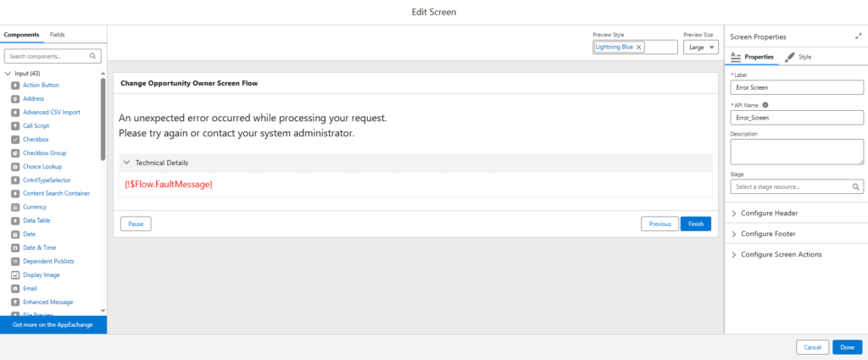Click the Change Opportunity Owner Screen Flow header
The width and height of the screenshot is (868, 360).
pos(189,84)
